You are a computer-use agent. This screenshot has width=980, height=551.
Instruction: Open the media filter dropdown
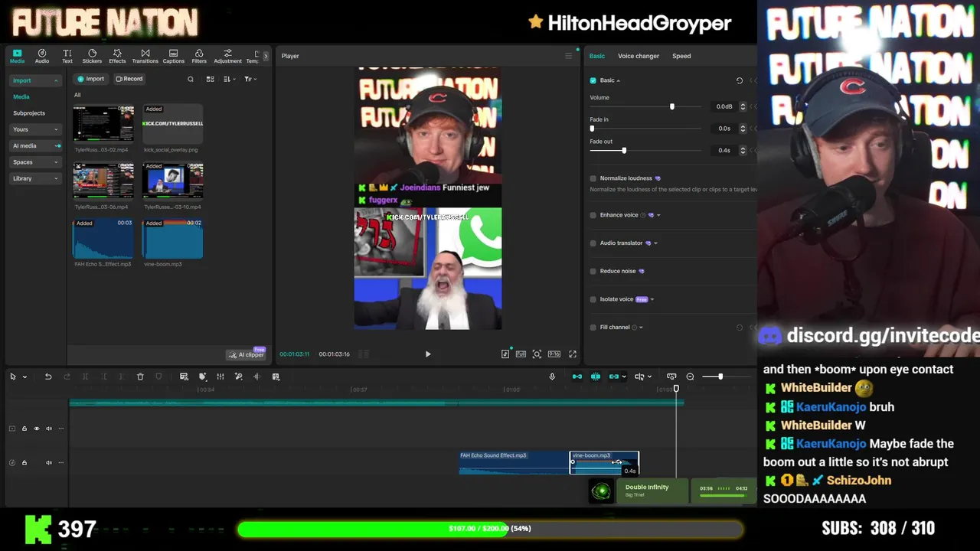tap(250, 79)
